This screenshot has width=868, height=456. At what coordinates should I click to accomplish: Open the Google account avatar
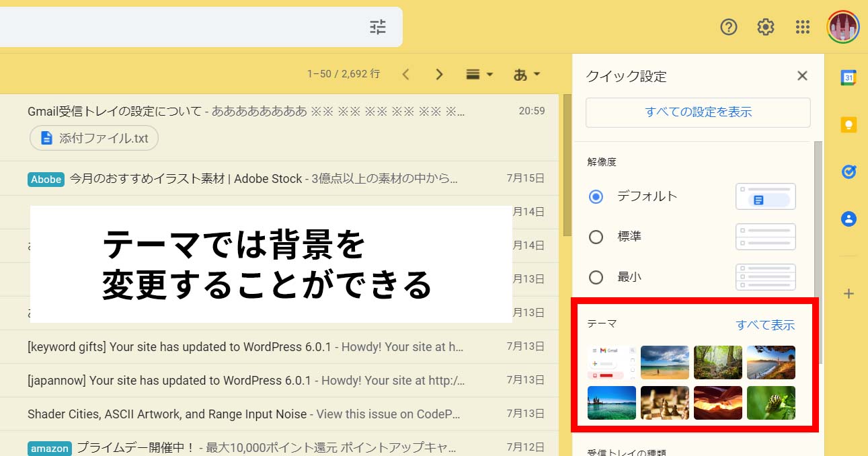click(843, 27)
